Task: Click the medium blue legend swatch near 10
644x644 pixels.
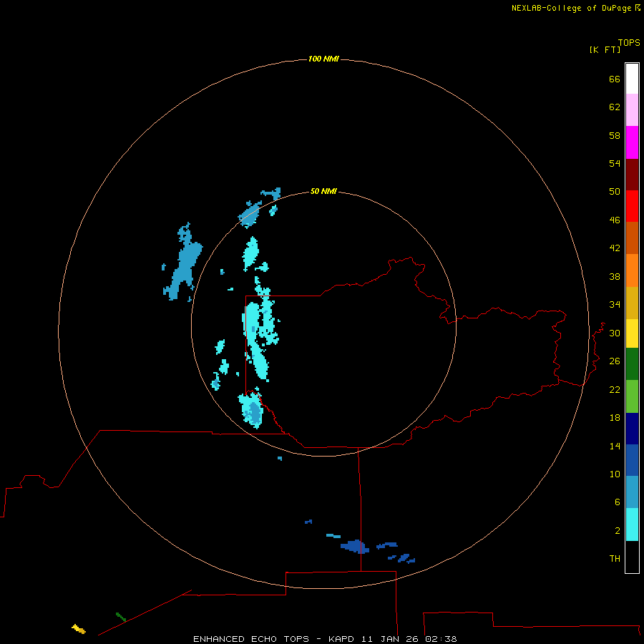Action: point(632,460)
